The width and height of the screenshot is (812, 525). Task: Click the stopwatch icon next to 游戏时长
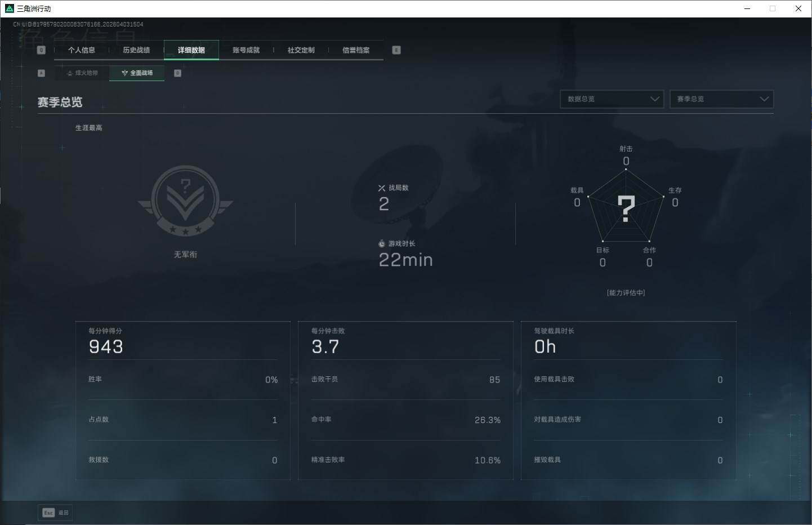pos(382,244)
